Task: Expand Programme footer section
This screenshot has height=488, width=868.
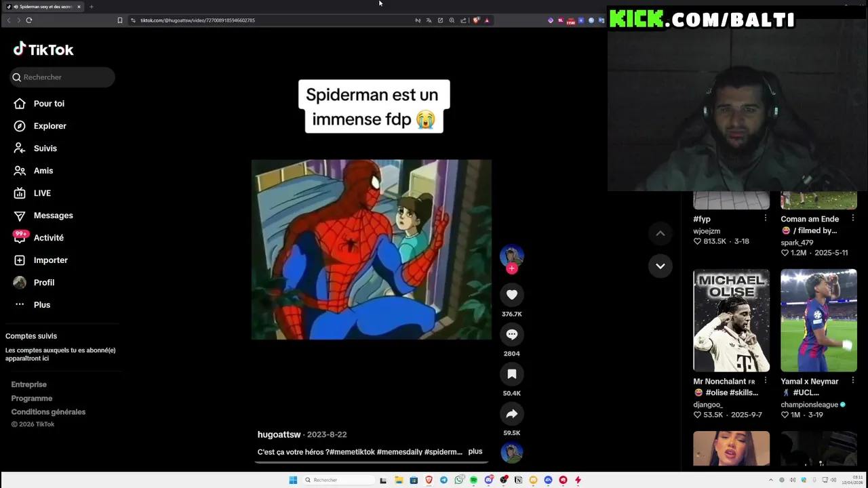Action: tap(32, 399)
